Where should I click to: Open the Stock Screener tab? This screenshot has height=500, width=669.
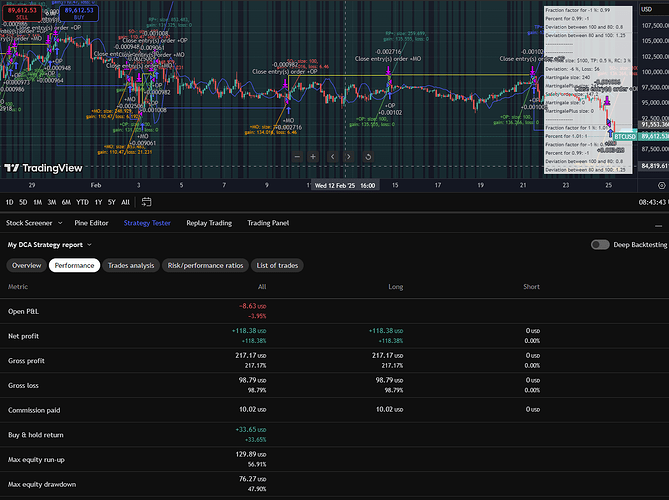tap(29, 223)
